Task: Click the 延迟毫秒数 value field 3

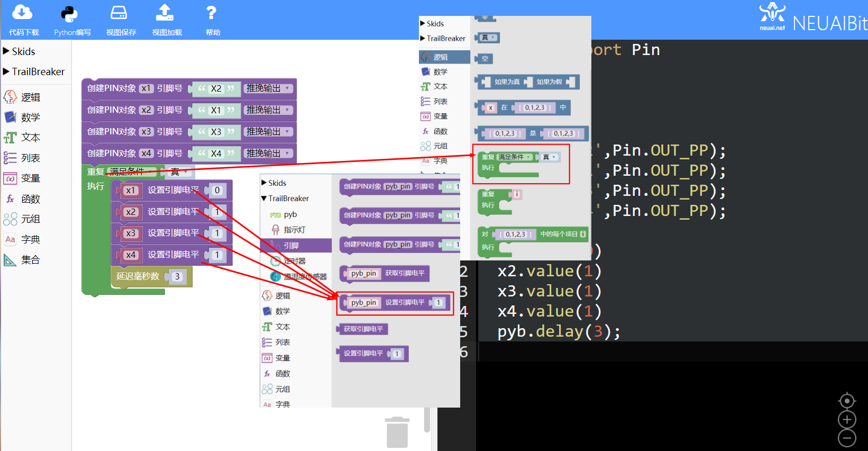Action: click(177, 276)
